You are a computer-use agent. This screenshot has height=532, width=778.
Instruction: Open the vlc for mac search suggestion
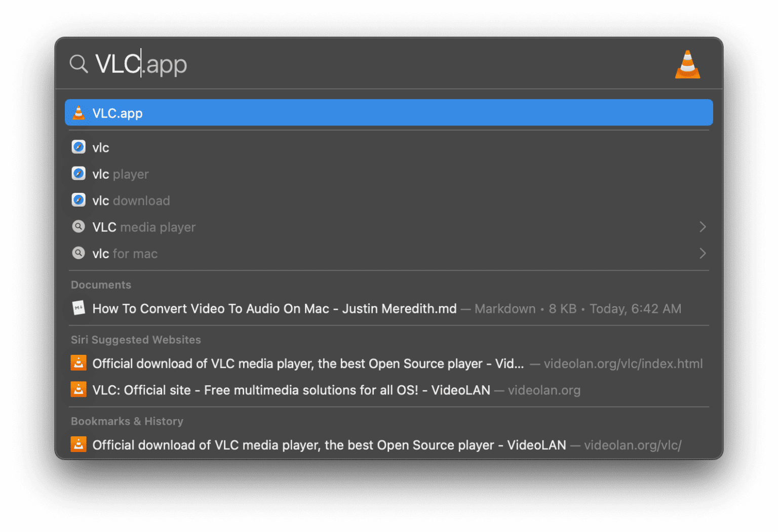[124, 253]
